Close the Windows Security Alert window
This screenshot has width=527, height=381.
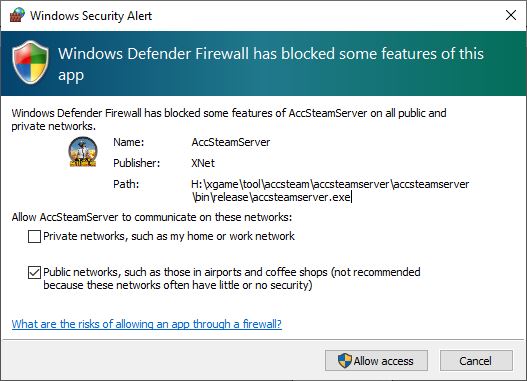click(x=511, y=15)
